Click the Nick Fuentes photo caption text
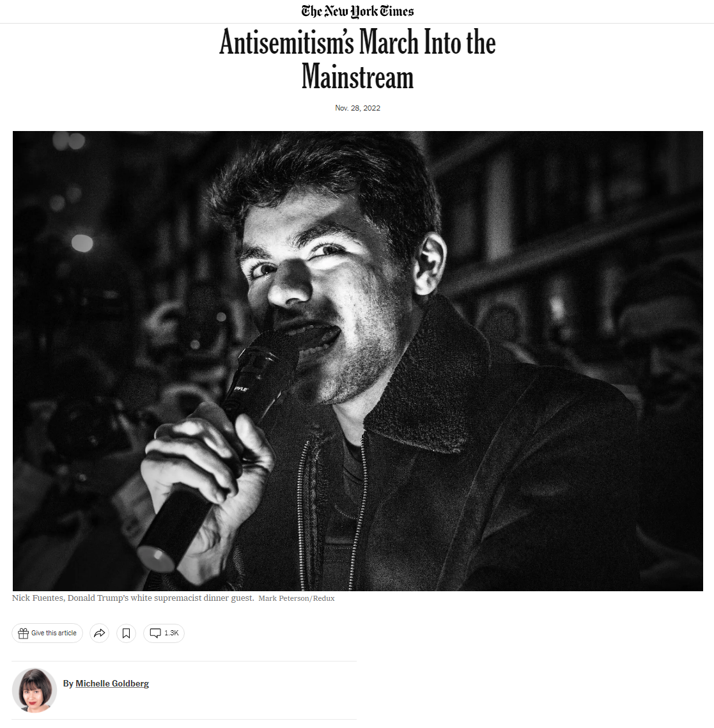Viewport: 714px width, 728px height. (x=133, y=598)
